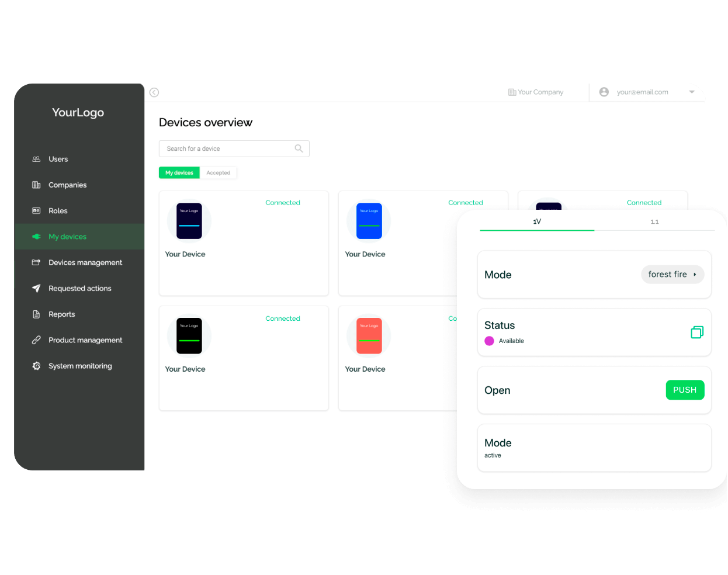Select the Devices management icon

[36, 262]
